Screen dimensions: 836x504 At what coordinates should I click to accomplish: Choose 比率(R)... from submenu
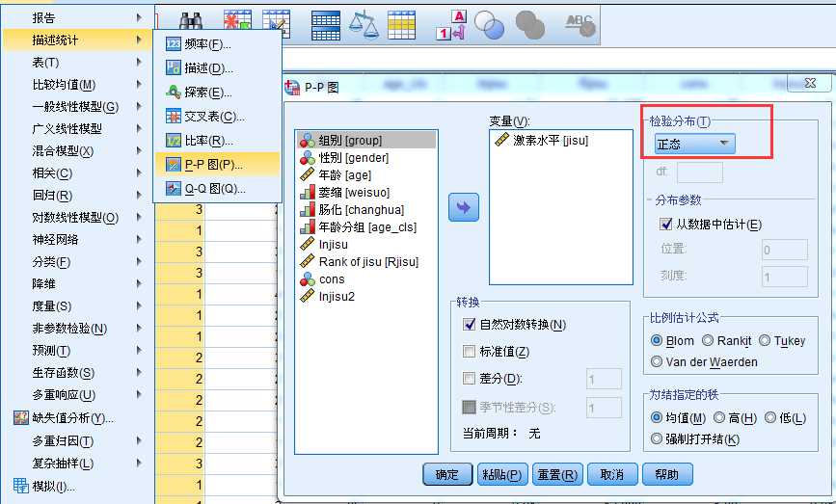point(218,141)
